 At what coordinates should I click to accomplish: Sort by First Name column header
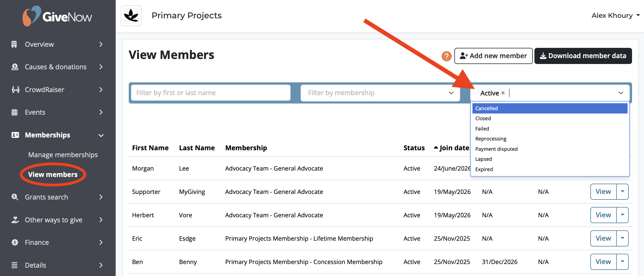point(150,148)
